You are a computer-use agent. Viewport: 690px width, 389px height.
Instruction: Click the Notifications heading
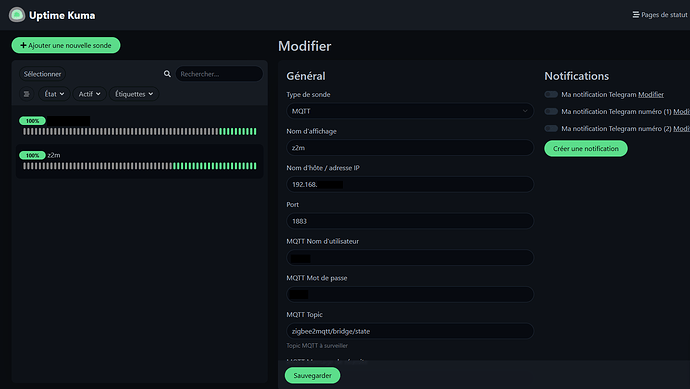point(576,76)
